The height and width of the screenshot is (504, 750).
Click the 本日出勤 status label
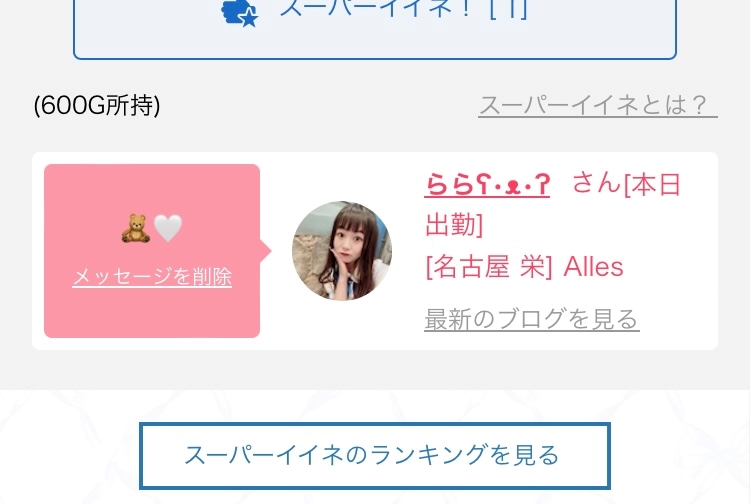[x=552, y=204]
